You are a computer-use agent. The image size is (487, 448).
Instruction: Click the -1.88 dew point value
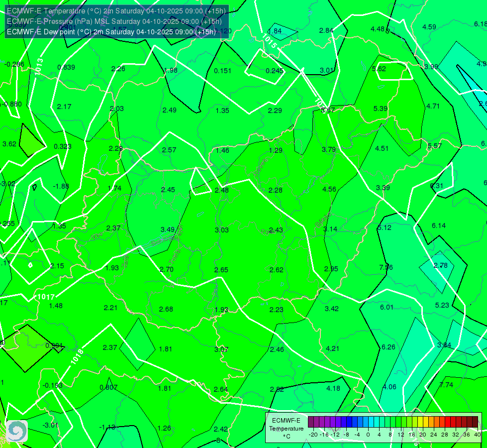pos(61,186)
